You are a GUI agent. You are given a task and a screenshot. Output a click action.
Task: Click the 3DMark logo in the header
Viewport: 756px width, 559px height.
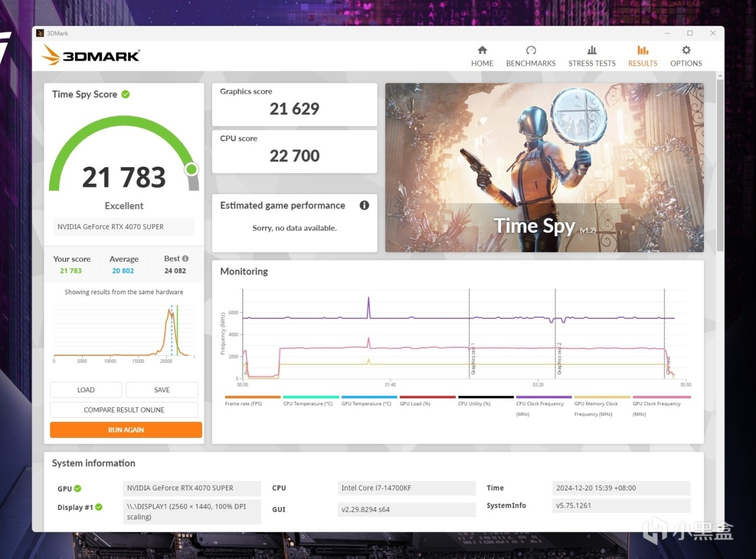(x=90, y=56)
